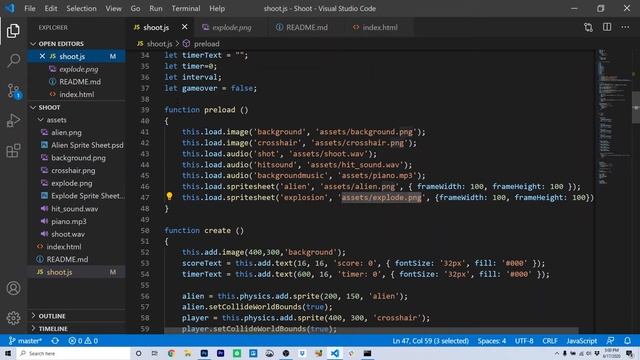Open the Edit menu
The image size is (640, 360).
pyautogui.click(x=51, y=8)
